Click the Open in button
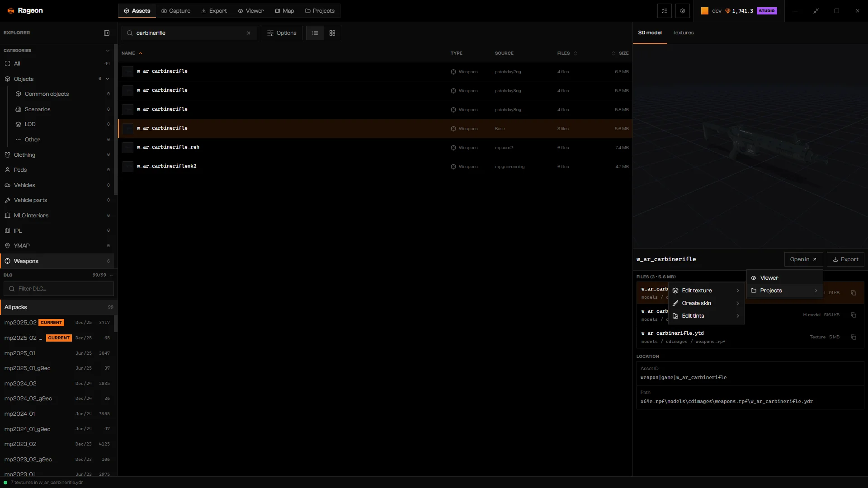This screenshot has width=868, height=488. point(803,259)
